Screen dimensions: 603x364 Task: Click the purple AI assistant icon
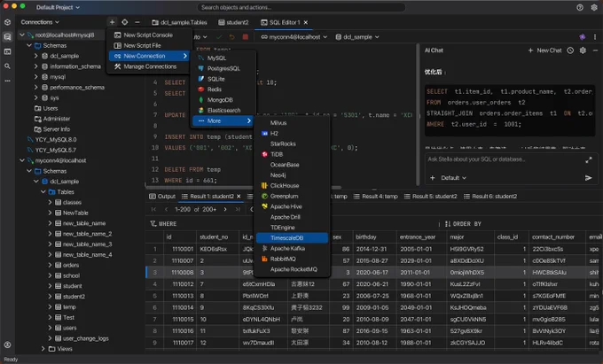(583, 37)
